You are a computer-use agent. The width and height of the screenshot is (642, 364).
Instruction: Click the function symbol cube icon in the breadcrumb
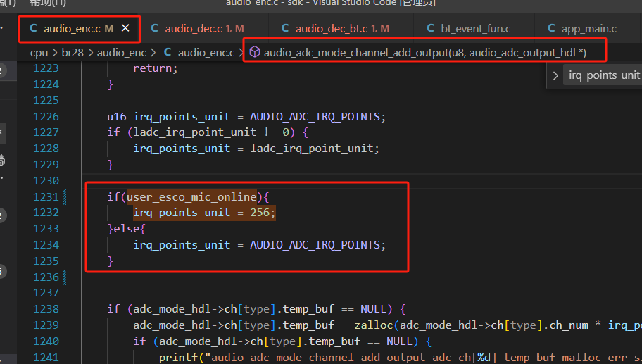(x=255, y=52)
